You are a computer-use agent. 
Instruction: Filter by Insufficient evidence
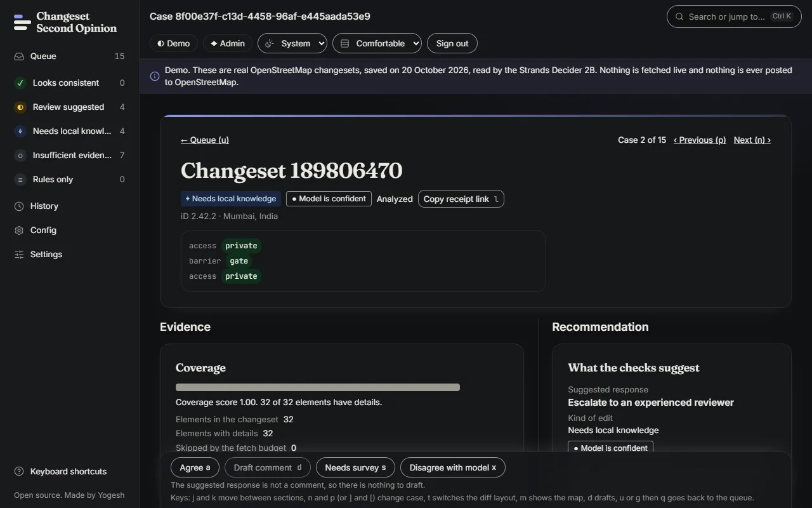(69, 155)
